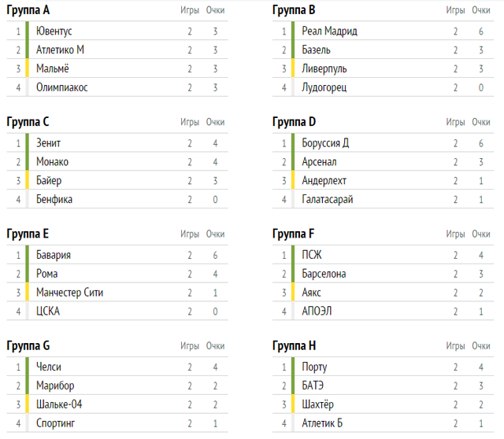Open the Реал Мадрид team link
Image resolution: width=504 pixels, height=439 pixels.
pos(329,31)
